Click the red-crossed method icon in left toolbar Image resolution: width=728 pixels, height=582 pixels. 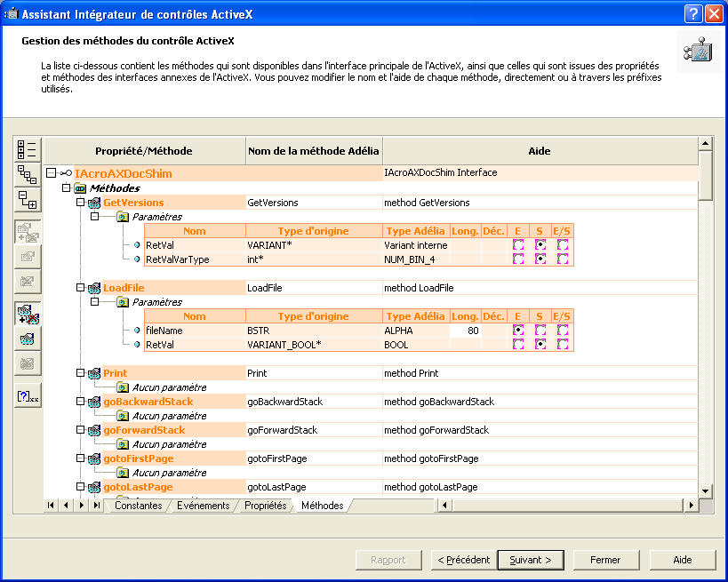point(28,314)
